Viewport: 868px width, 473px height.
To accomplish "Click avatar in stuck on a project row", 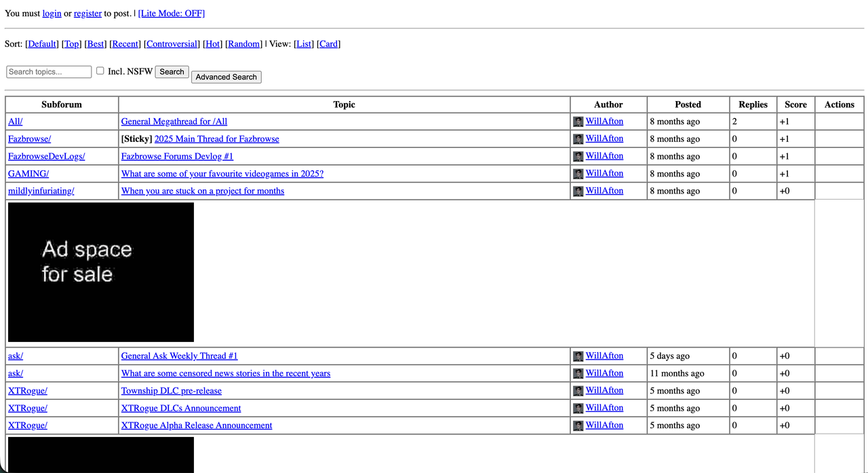I will point(578,191).
